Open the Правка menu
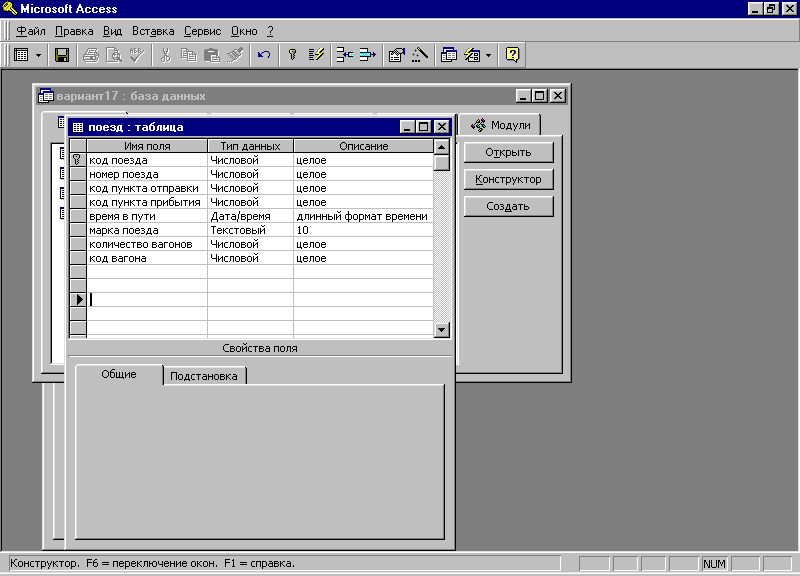 point(74,31)
